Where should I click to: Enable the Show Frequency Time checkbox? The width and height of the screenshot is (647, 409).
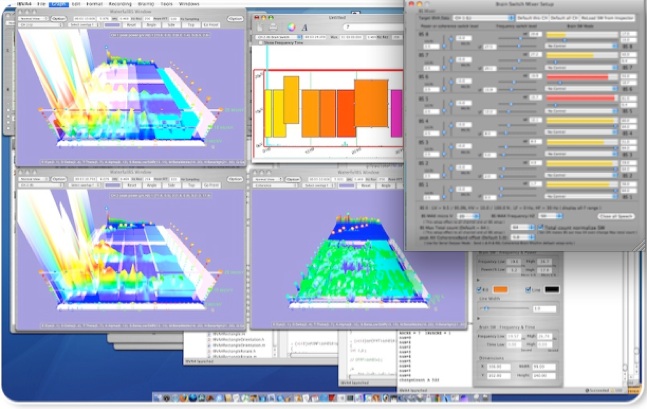coord(258,43)
